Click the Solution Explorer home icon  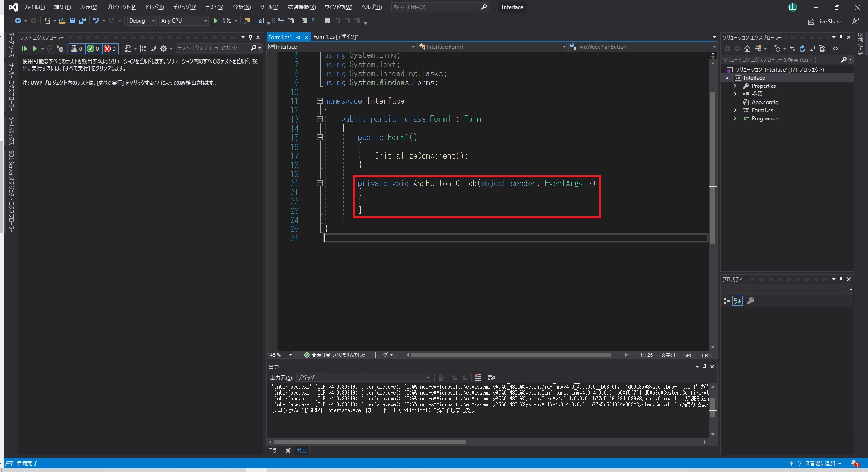point(747,49)
